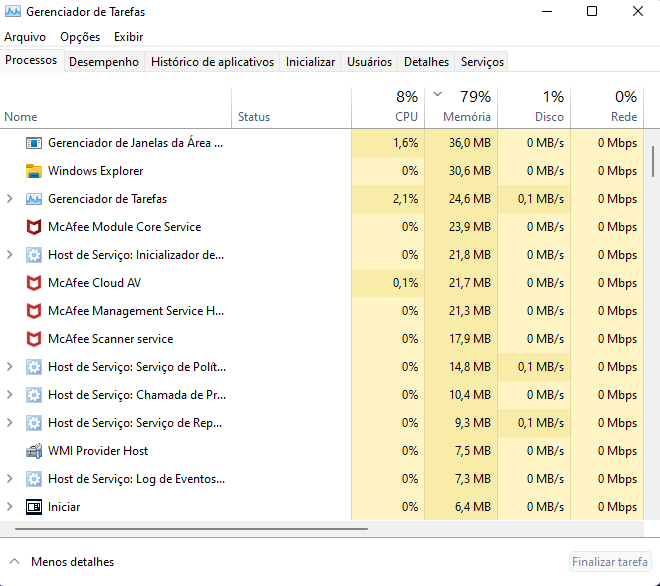The height and width of the screenshot is (586, 660).
Task: Click the McAfee Scanner service shield icon
Action: click(34, 339)
